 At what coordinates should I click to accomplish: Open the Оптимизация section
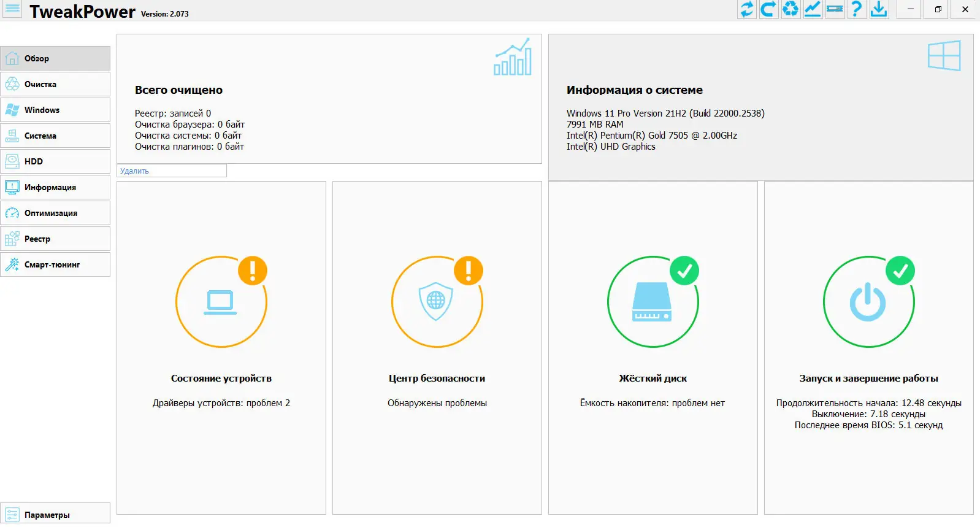tap(55, 213)
